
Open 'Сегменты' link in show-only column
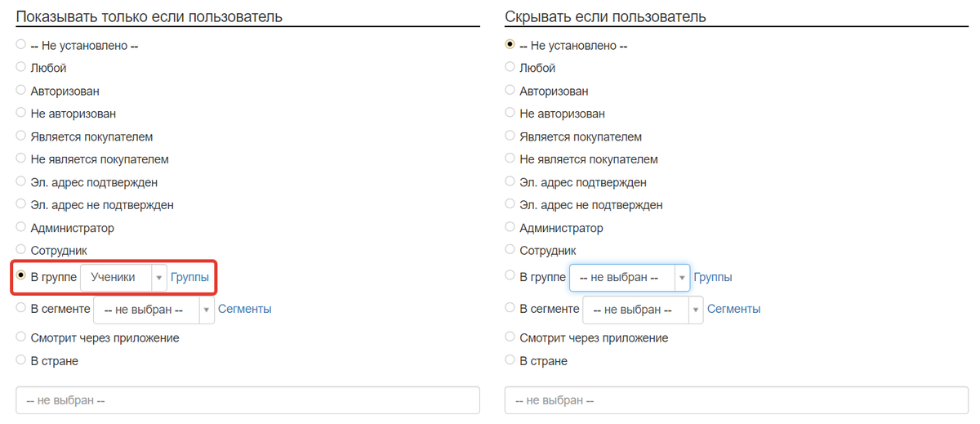coord(245,309)
